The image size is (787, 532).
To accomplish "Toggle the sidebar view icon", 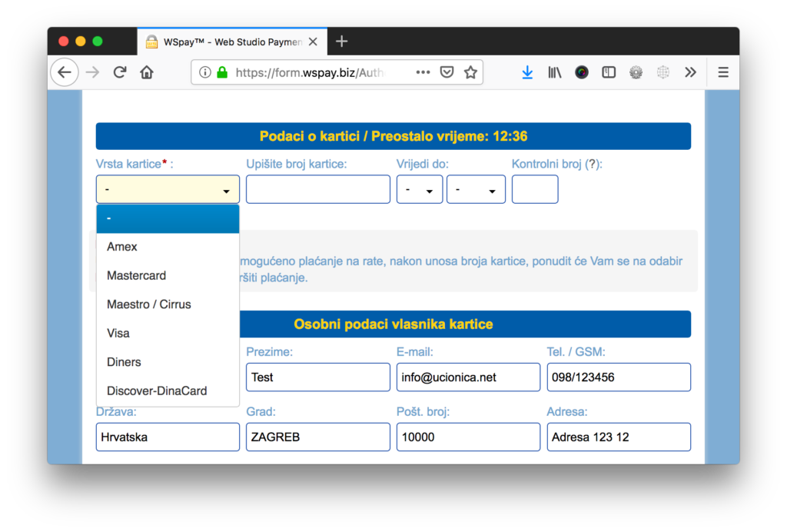I will point(609,72).
